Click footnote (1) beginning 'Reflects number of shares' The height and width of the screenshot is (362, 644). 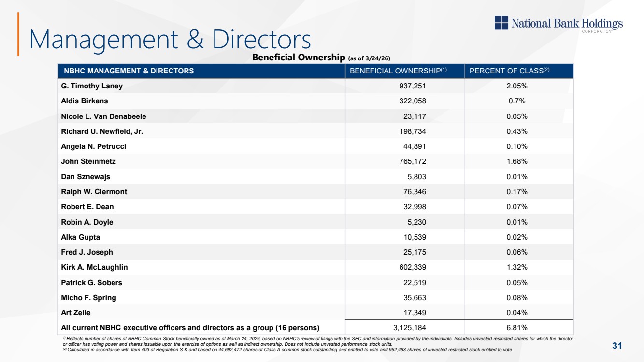(x=318, y=341)
